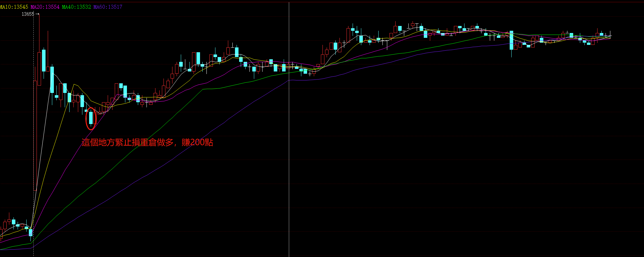Select the tall red candle peaking at 13655
Screen dimensions: 644x257
tap(39, 69)
